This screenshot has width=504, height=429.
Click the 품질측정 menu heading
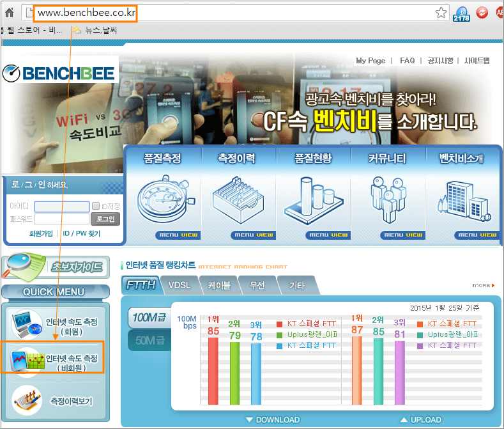tap(162, 158)
